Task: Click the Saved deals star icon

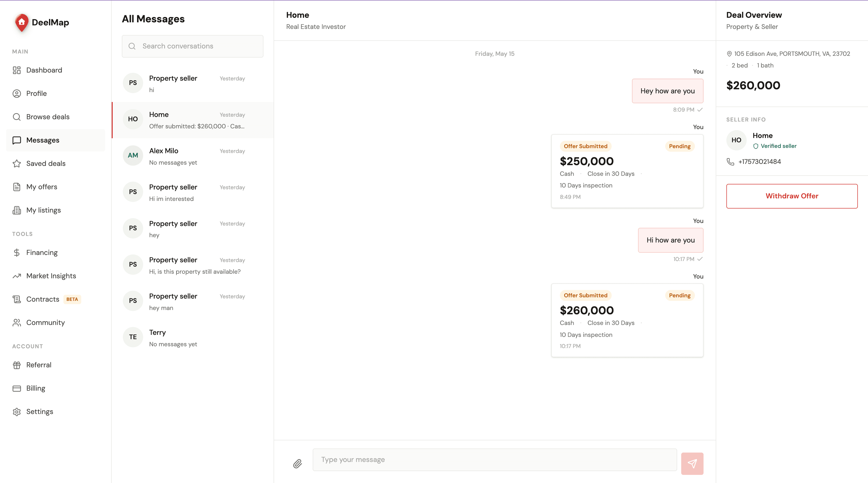Action: click(x=16, y=163)
